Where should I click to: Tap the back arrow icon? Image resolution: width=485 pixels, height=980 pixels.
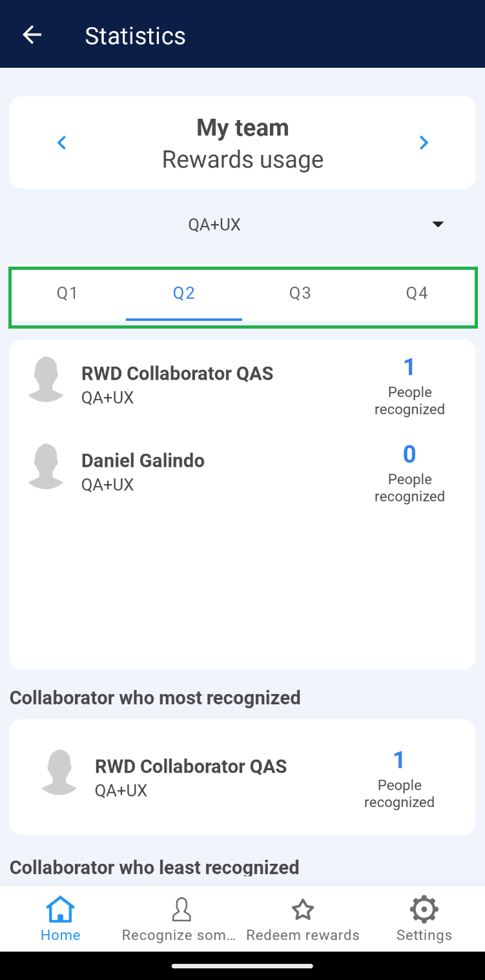[32, 35]
